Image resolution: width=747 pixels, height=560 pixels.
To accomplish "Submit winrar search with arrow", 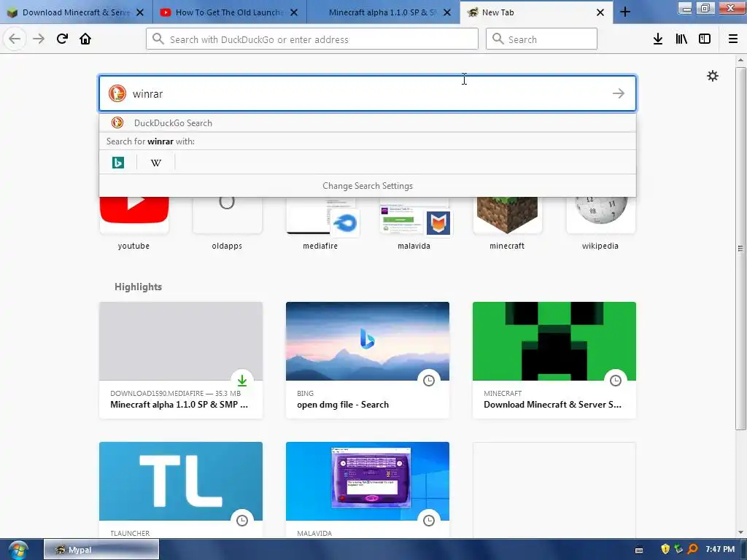I will point(619,93).
